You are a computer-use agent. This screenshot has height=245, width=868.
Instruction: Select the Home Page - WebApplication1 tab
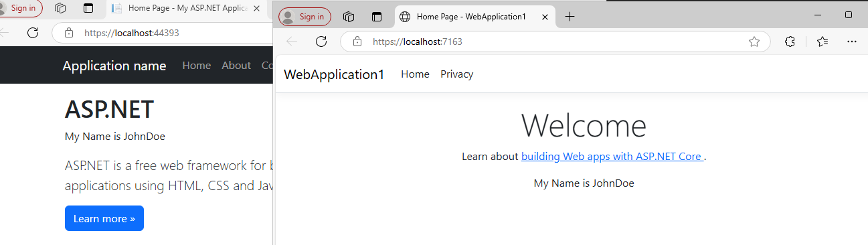point(475,17)
